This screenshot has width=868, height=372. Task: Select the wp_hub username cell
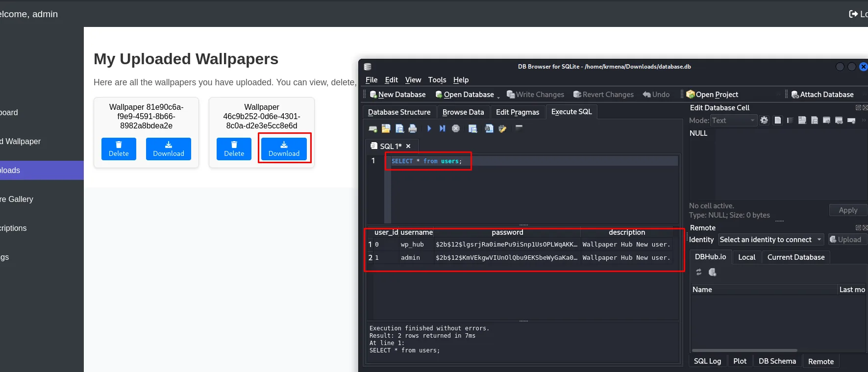click(417, 245)
